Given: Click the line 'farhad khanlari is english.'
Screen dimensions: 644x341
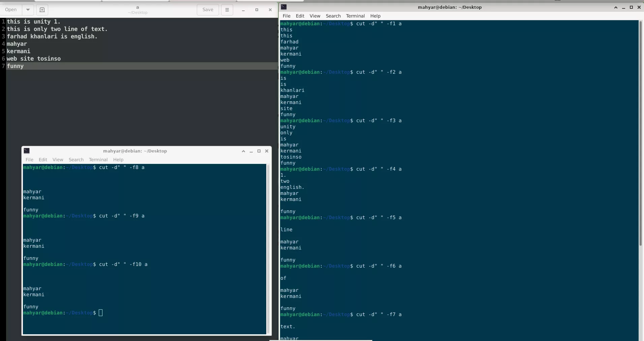Looking at the screenshot, I should pos(52,36).
